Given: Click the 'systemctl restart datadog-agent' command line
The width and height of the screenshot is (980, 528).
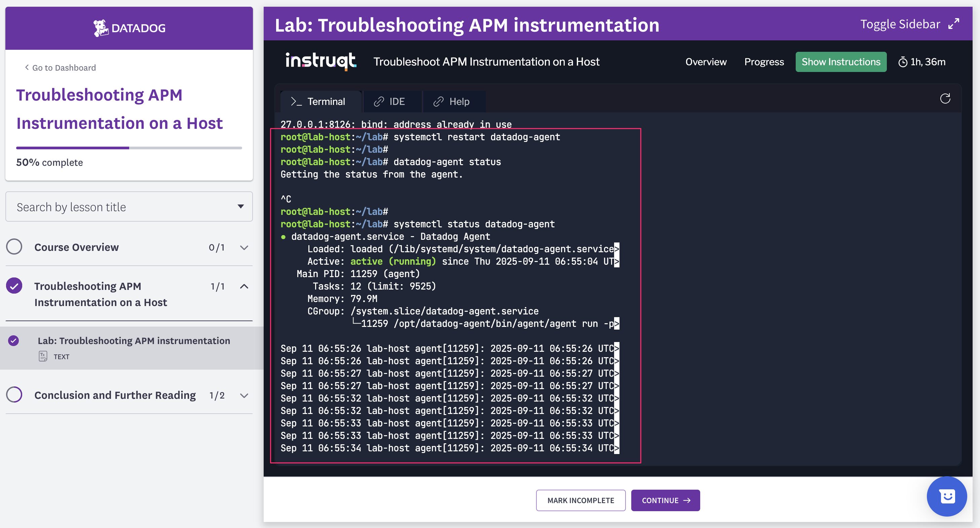Looking at the screenshot, I should [x=420, y=137].
